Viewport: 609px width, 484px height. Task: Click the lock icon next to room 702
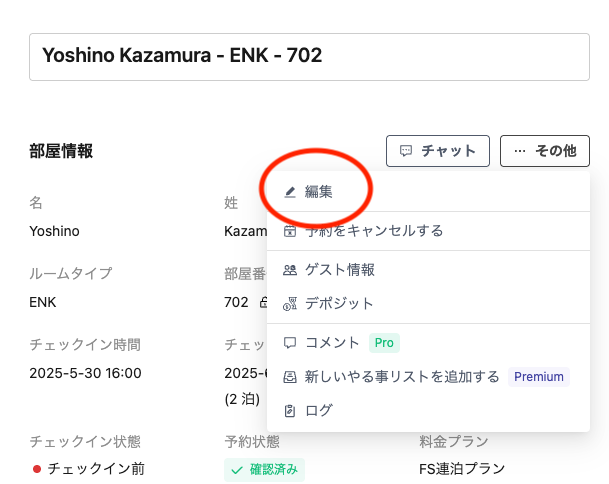tap(263, 302)
